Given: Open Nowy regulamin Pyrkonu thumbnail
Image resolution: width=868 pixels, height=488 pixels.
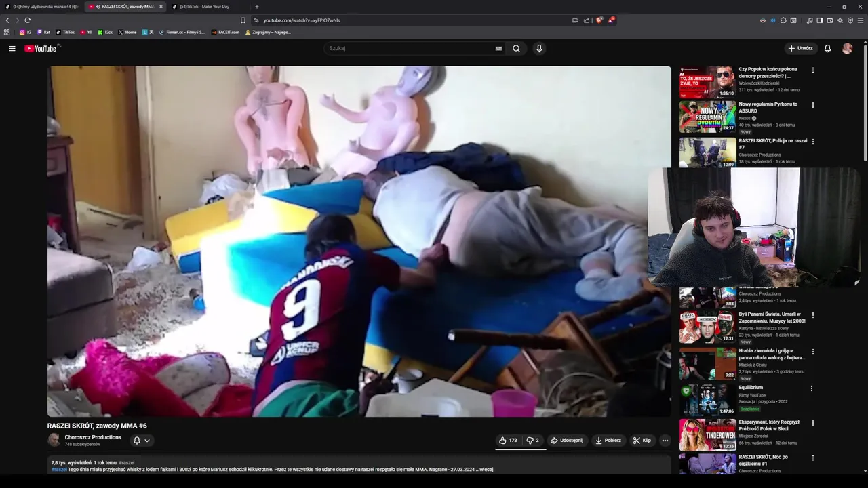Looking at the screenshot, I should 707,117.
